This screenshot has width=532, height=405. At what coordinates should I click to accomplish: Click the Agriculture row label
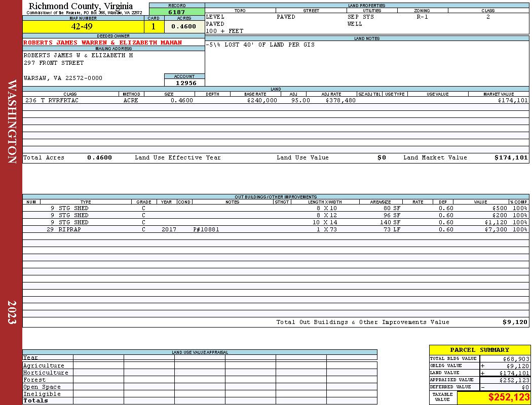44,366
